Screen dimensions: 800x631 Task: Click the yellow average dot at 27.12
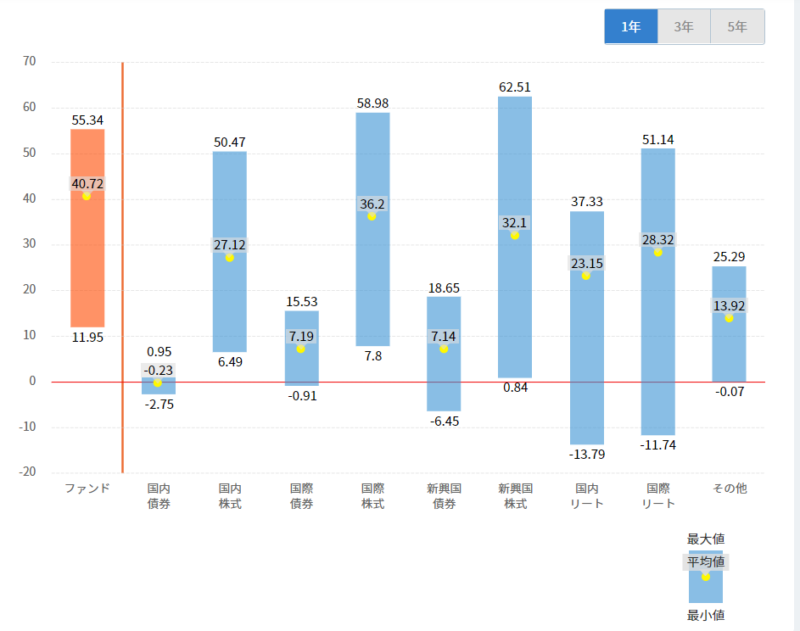point(229,257)
